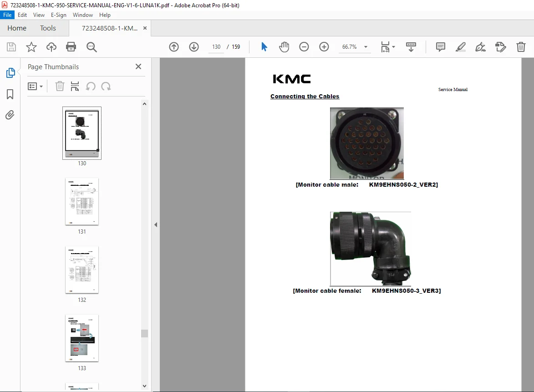The image size is (534, 392).
Task: Choose the Selection arrow tool
Action: click(264, 47)
